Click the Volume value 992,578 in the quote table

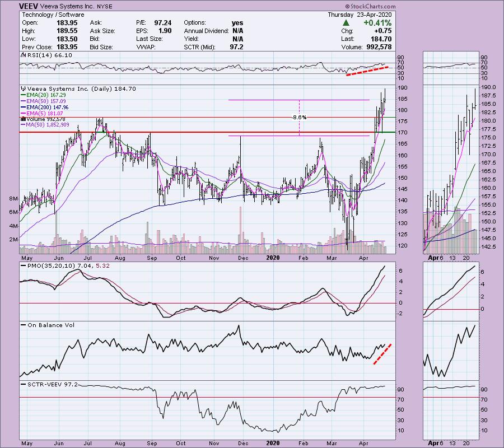pyautogui.click(x=379, y=47)
